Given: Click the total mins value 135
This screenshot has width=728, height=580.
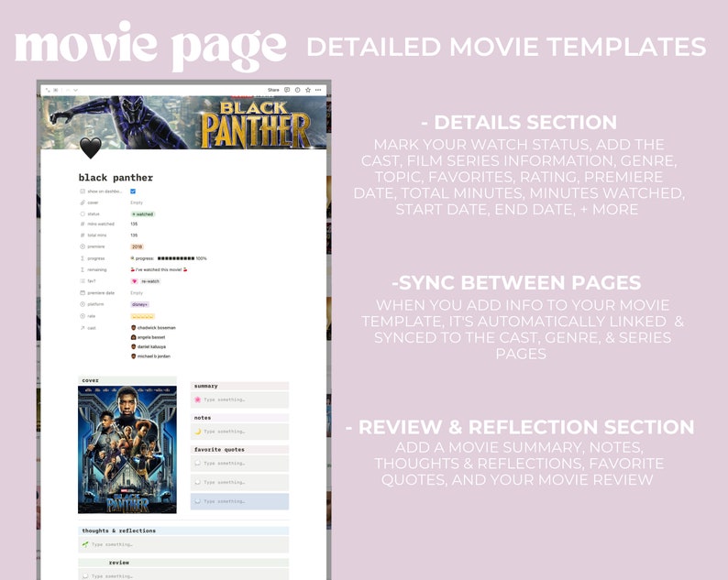Looking at the screenshot, I should click(134, 235).
